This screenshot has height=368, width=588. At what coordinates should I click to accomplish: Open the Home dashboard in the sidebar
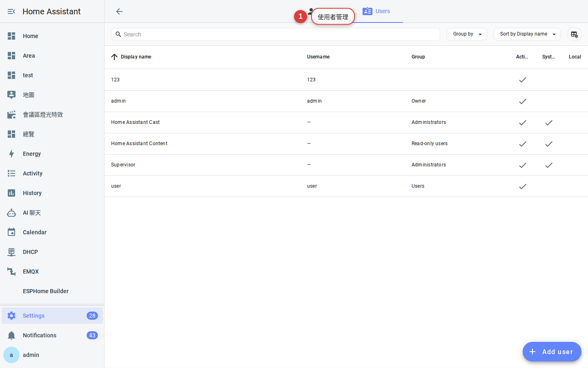tap(52, 36)
